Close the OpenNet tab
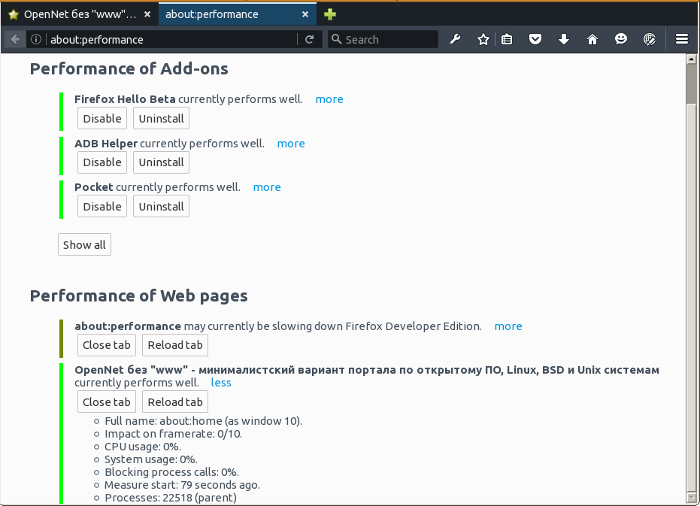 pyautogui.click(x=147, y=14)
